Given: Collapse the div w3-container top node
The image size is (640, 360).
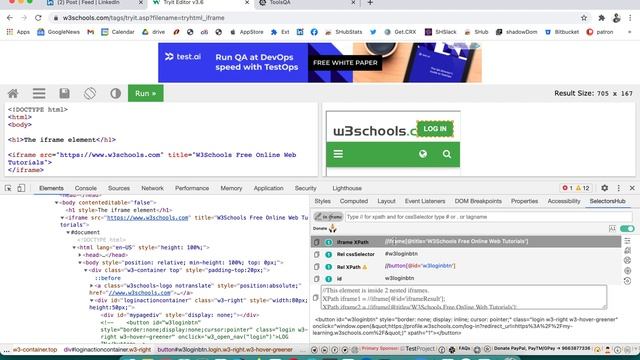Looking at the screenshot, I should click(86, 270).
